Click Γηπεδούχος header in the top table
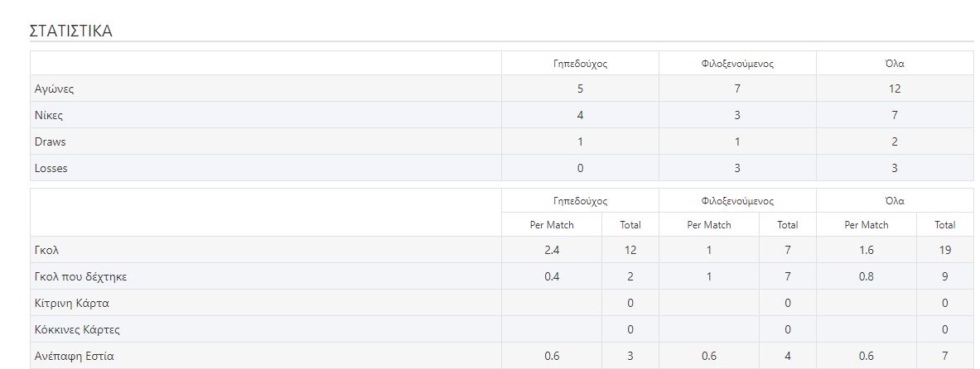The image size is (980, 369). (x=580, y=64)
